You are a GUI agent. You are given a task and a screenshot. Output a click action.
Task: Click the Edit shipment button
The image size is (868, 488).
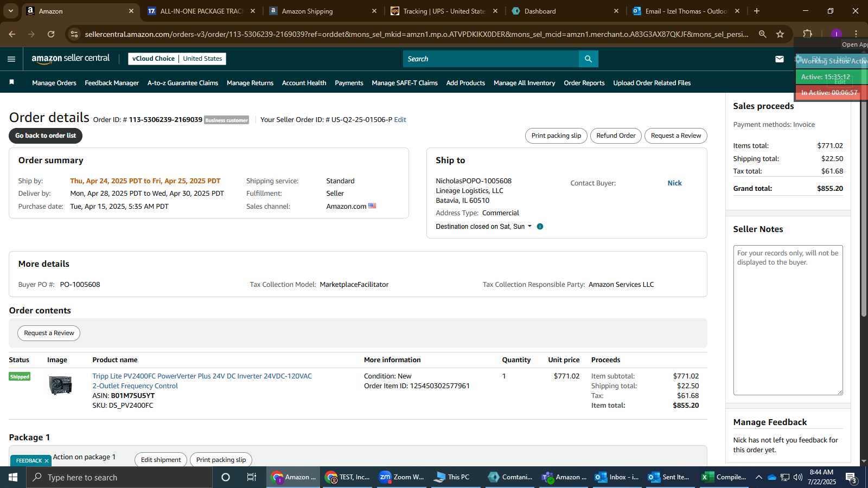tap(161, 460)
